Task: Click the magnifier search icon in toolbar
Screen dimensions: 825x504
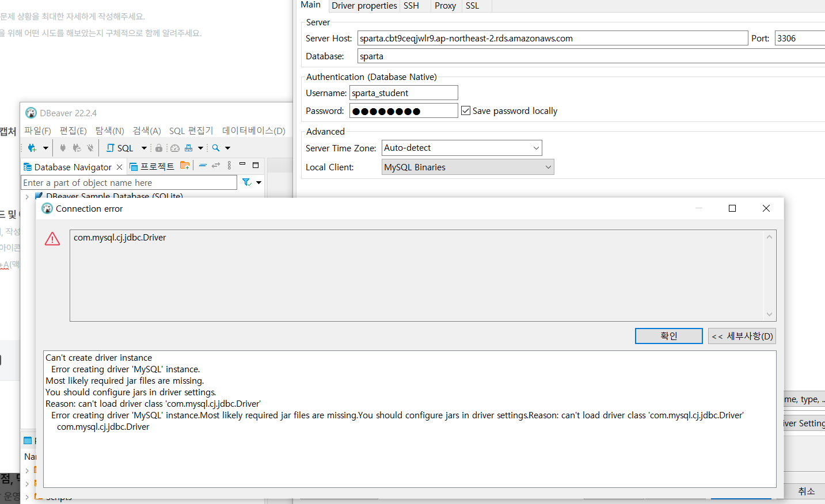Action: point(216,148)
